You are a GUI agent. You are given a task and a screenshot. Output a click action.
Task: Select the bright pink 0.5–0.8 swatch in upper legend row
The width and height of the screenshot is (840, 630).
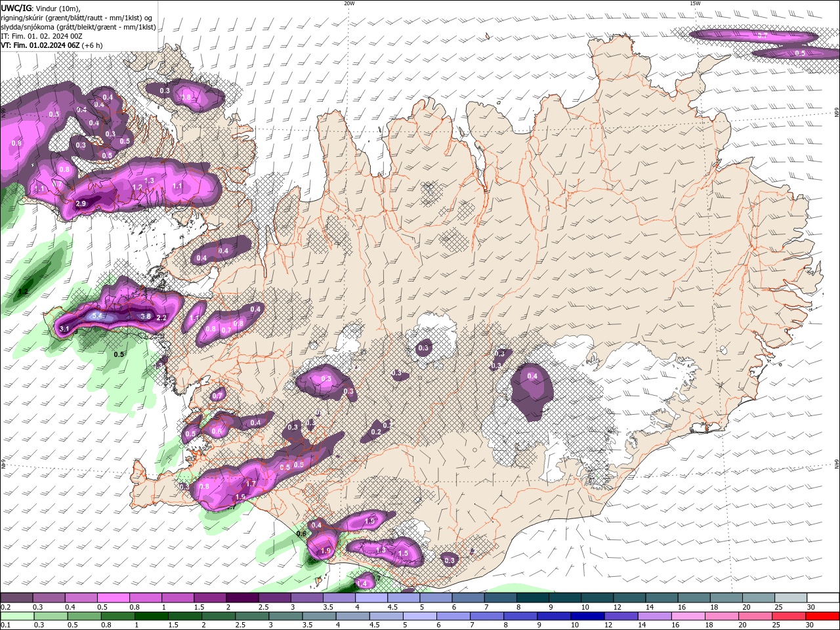pos(114,598)
